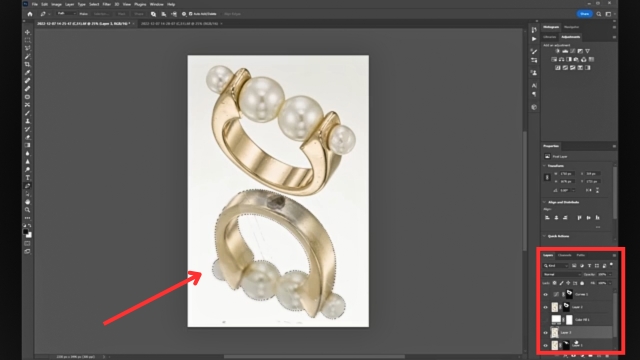The height and width of the screenshot is (360, 640).
Task: Show the Color Fill 1 layer
Action: pos(546,320)
